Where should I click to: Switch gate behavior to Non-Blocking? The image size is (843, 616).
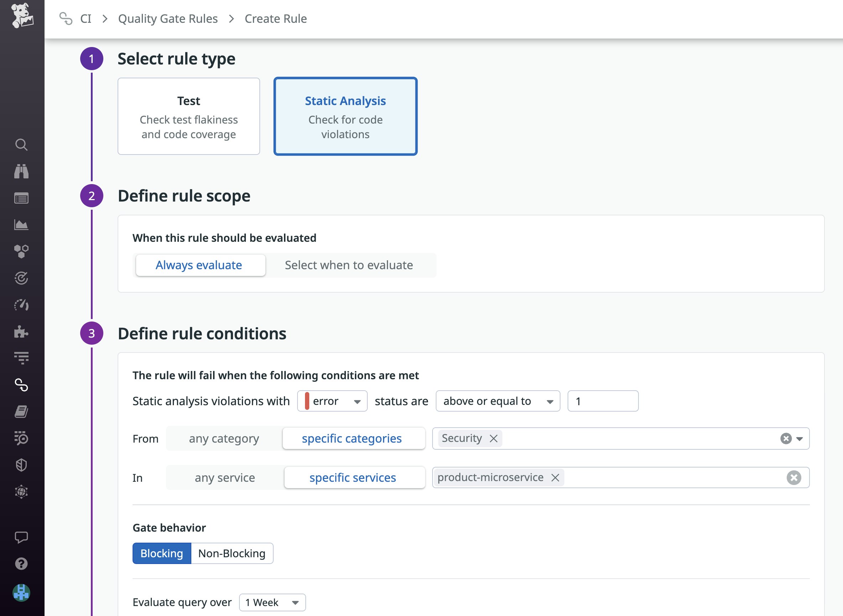(231, 553)
